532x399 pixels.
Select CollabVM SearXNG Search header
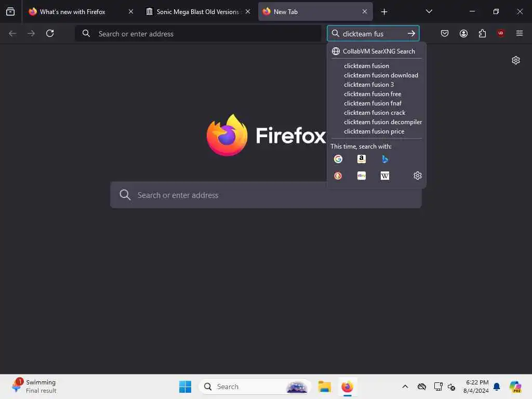[376, 51]
